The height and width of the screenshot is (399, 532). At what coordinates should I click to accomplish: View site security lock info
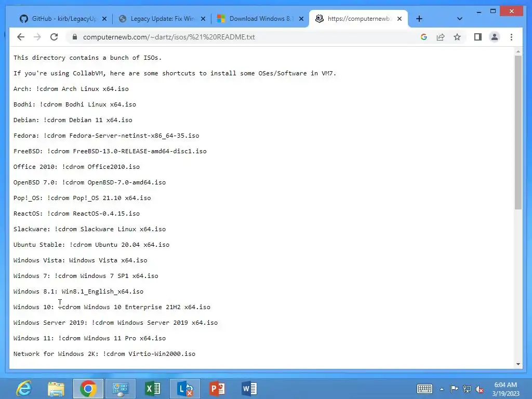pos(75,37)
